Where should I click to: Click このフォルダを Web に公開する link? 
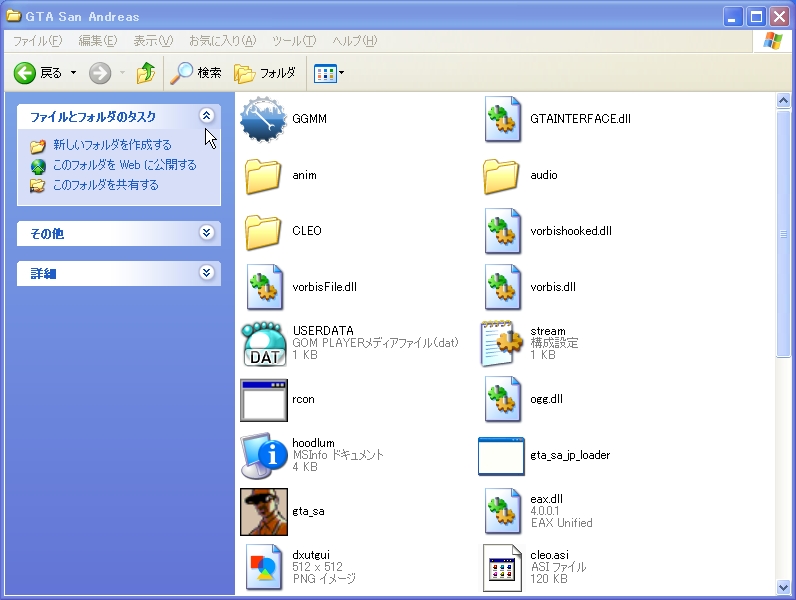124,165
